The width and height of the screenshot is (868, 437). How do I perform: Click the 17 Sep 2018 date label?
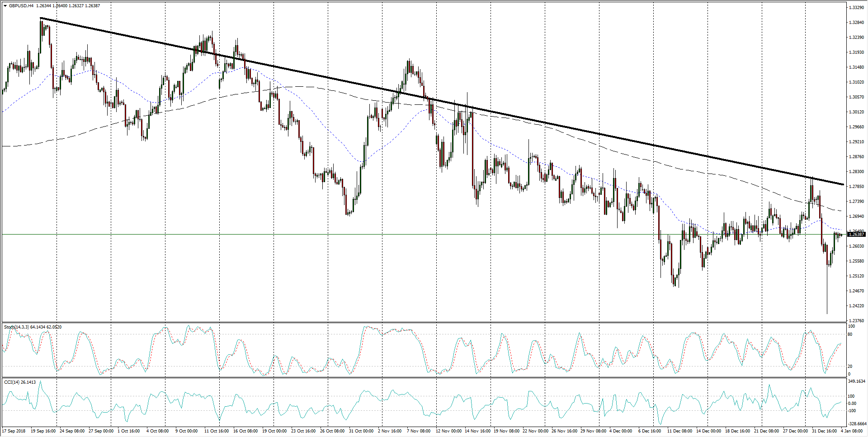tap(14, 431)
